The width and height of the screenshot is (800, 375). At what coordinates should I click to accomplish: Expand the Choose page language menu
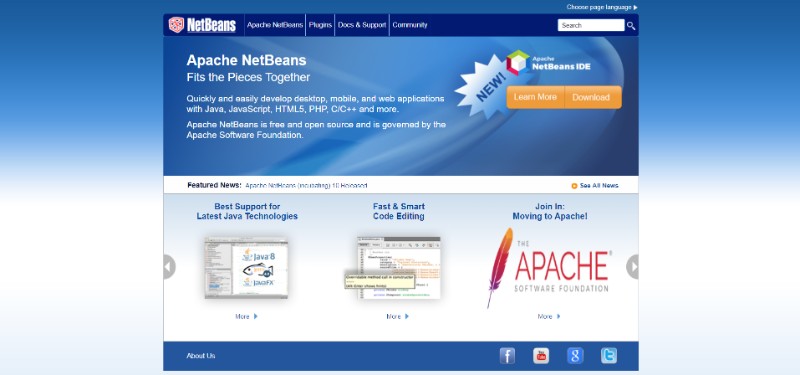click(x=602, y=7)
